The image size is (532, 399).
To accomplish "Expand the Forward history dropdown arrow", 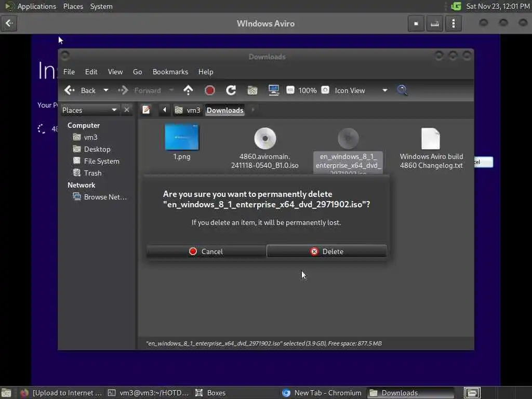I will pos(171,90).
